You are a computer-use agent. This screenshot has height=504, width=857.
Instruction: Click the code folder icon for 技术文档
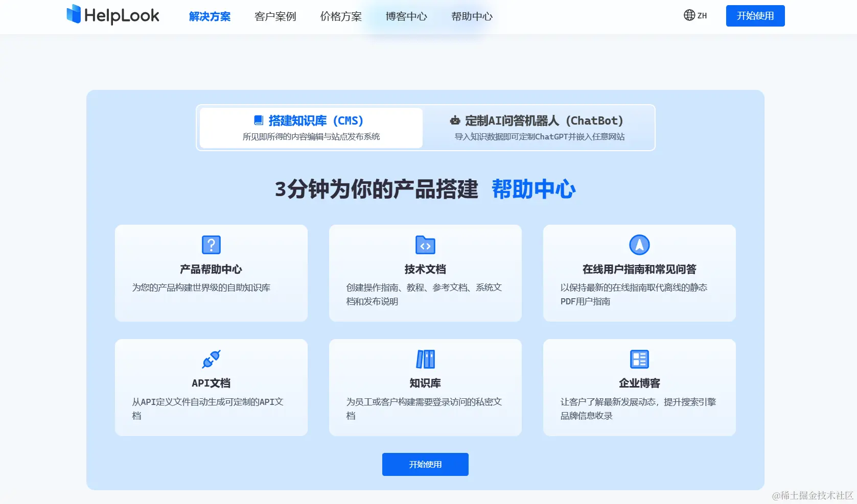pos(425,245)
